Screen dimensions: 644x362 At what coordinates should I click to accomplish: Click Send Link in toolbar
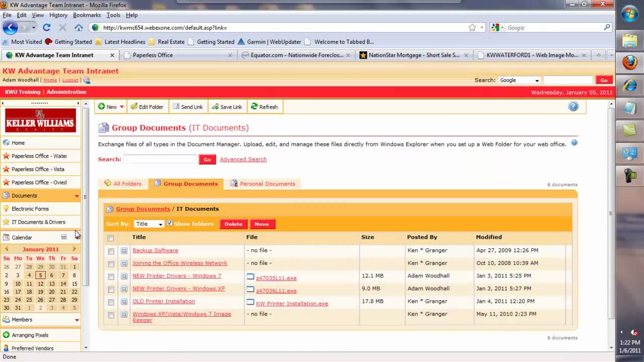[188, 107]
